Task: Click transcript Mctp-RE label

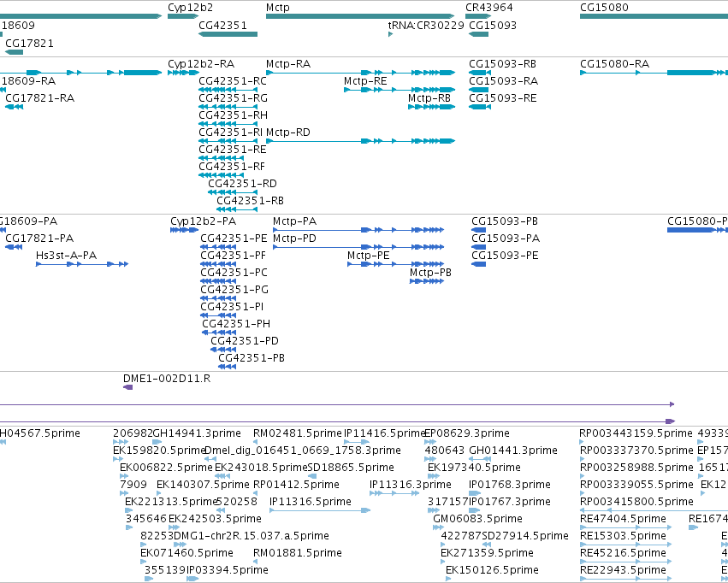Action: coord(365,80)
